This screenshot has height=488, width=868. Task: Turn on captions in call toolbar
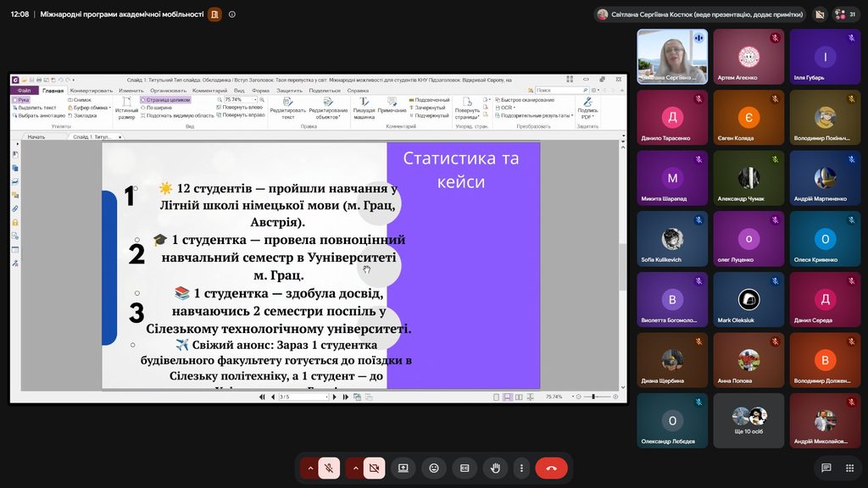pos(465,468)
